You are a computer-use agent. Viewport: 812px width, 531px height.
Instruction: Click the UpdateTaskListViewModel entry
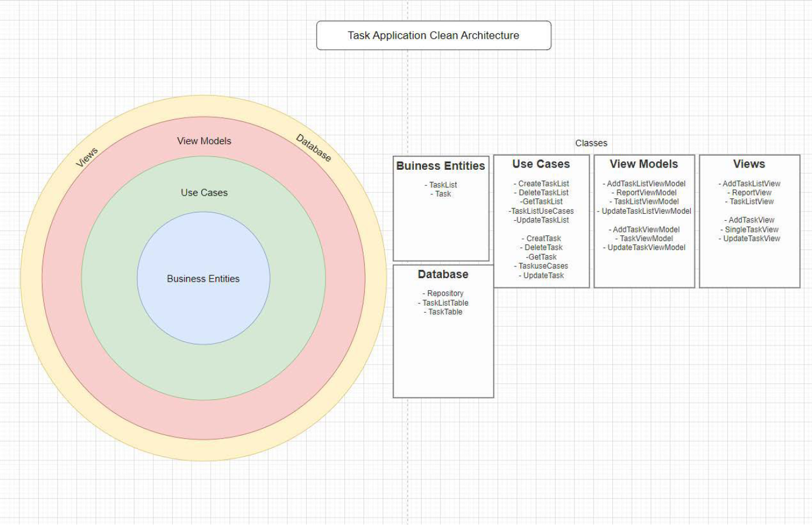(644, 211)
